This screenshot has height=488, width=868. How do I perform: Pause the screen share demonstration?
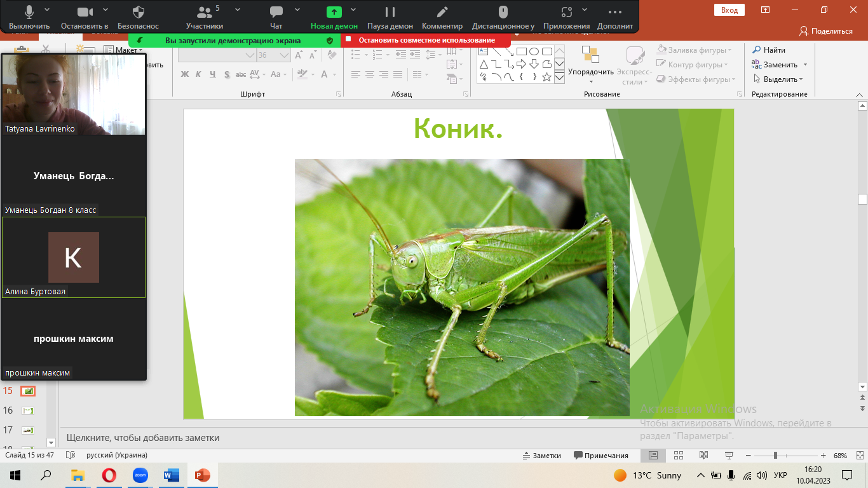(x=390, y=13)
